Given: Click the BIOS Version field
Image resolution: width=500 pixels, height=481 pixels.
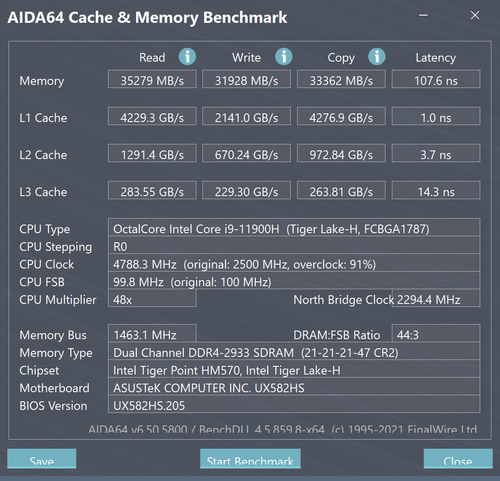Looking at the screenshot, I should point(294,404).
